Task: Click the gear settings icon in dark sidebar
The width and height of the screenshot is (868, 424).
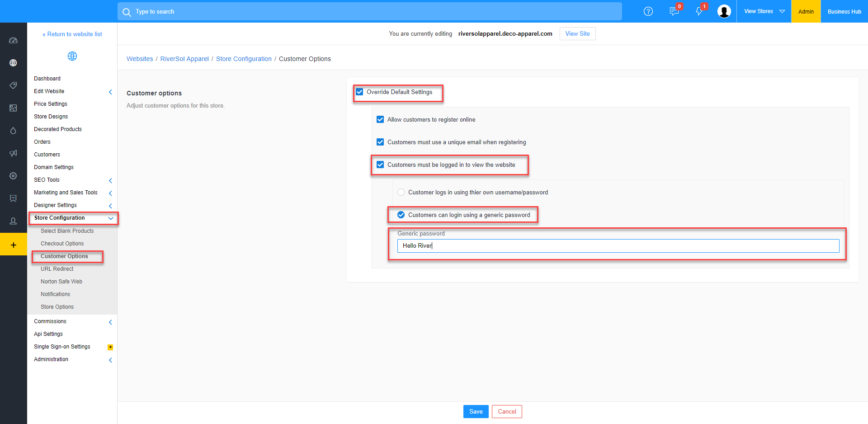Action: pos(13,176)
